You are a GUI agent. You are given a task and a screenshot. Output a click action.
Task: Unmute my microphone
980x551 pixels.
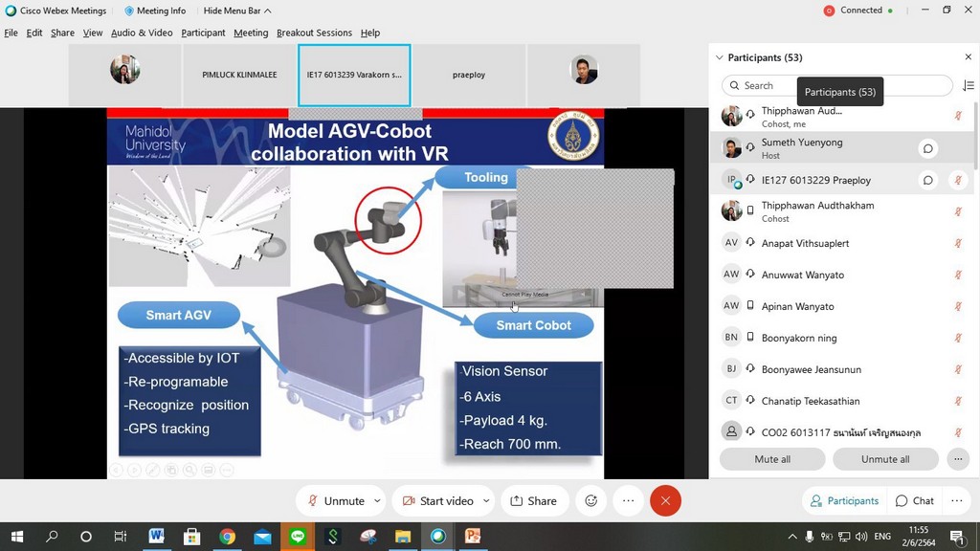pyautogui.click(x=335, y=500)
